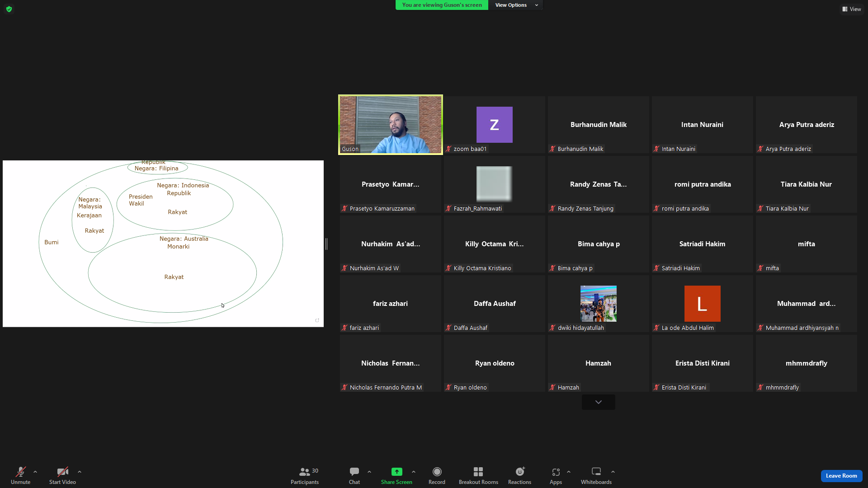Select Nicholas Fernando Putra M tile
Image resolution: width=868 pixels, height=488 pixels.
(x=391, y=363)
